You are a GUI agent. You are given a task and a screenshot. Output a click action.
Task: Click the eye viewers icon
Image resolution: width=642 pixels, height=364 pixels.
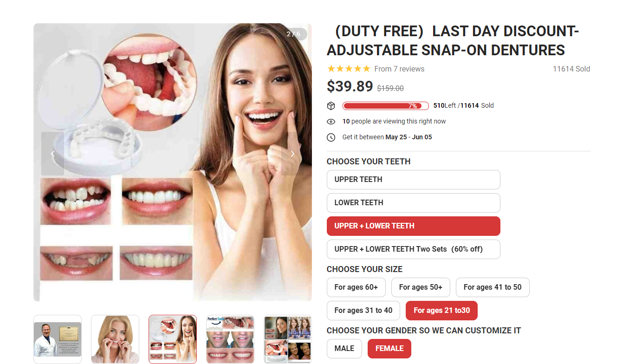(x=331, y=122)
